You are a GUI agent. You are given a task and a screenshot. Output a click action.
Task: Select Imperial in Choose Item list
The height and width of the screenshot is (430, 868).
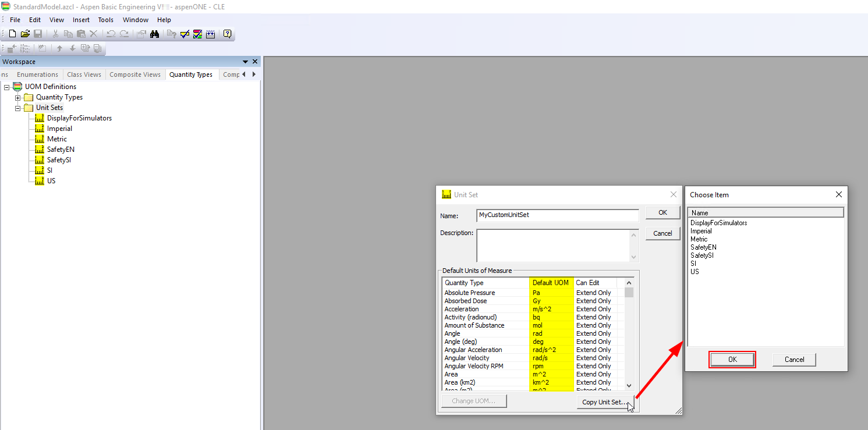(701, 231)
